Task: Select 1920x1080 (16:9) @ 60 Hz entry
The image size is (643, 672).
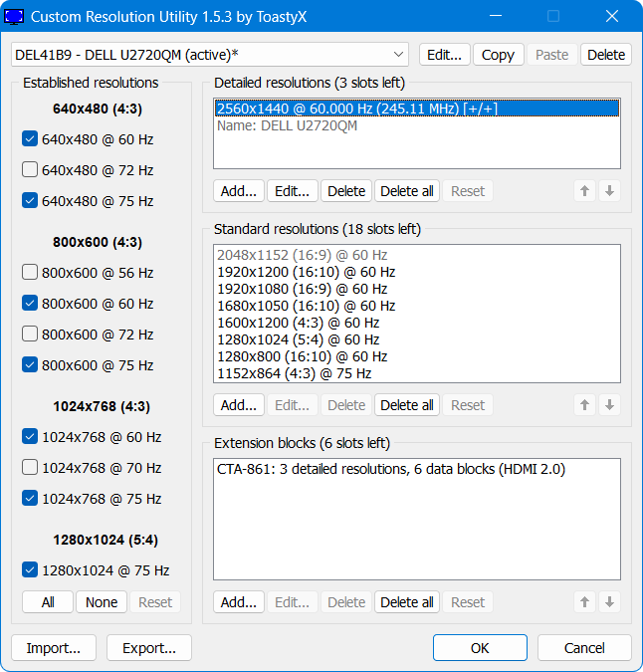Action: pyautogui.click(x=305, y=289)
